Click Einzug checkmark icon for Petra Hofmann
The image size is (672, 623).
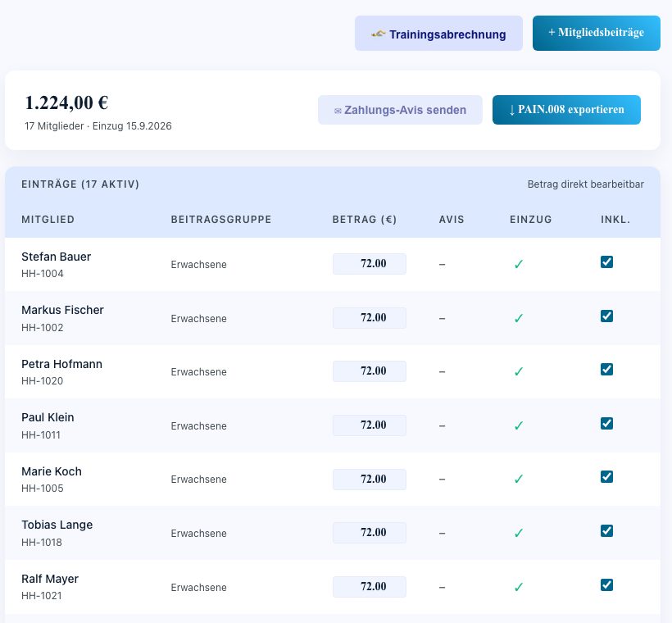coord(519,371)
